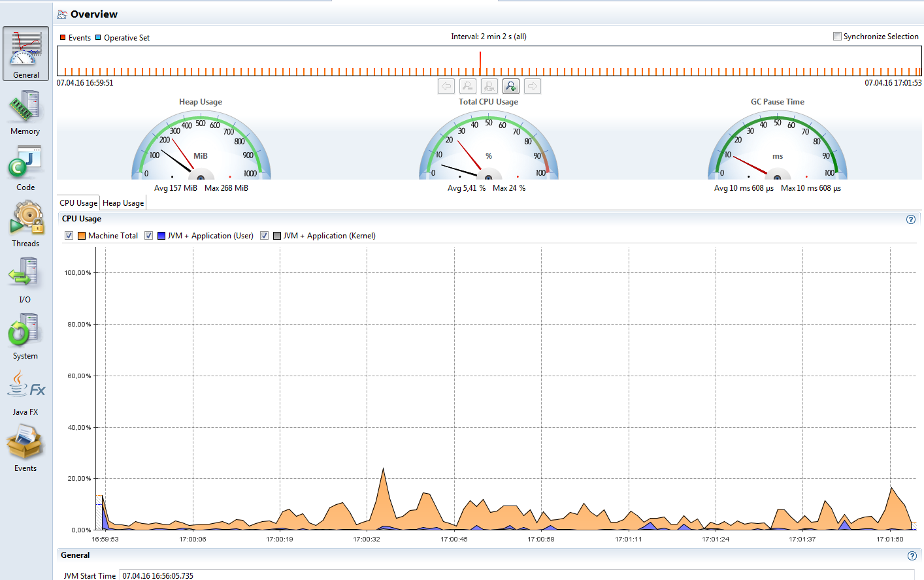Switch to the Heap Usage tab
The image size is (924, 580).
tap(123, 203)
